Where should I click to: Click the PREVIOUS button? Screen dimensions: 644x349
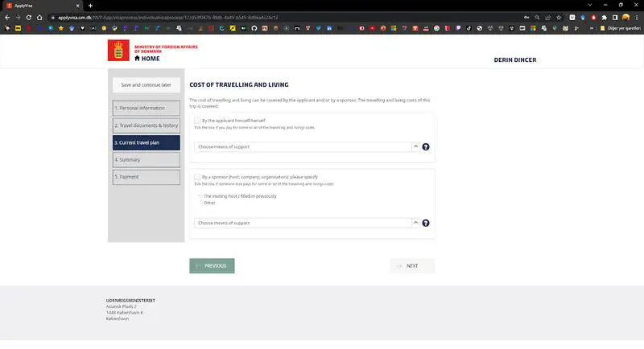pos(212,265)
